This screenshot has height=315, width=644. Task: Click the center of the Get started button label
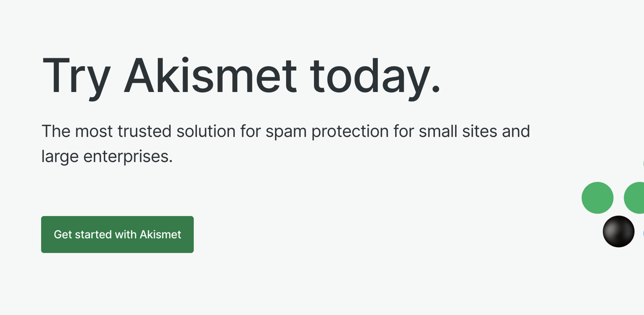coord(117,234)
